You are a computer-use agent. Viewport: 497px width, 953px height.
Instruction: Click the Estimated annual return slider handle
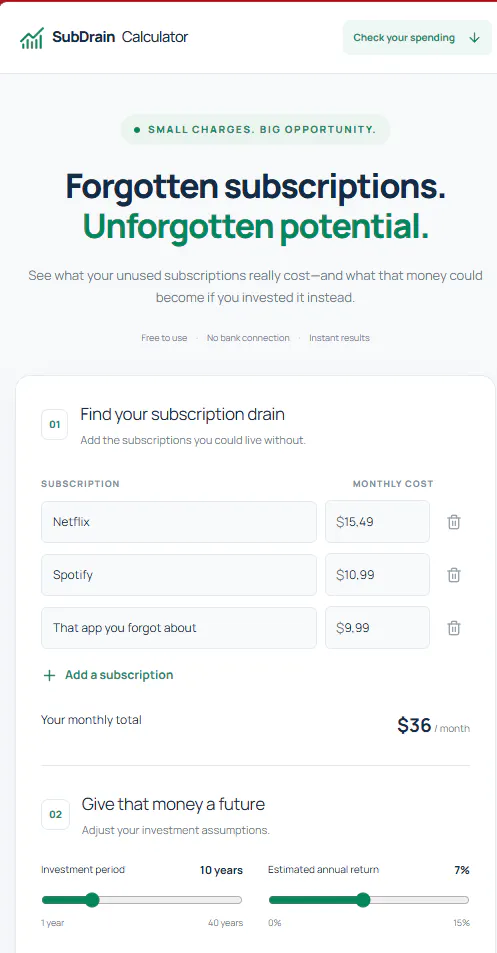363,900
